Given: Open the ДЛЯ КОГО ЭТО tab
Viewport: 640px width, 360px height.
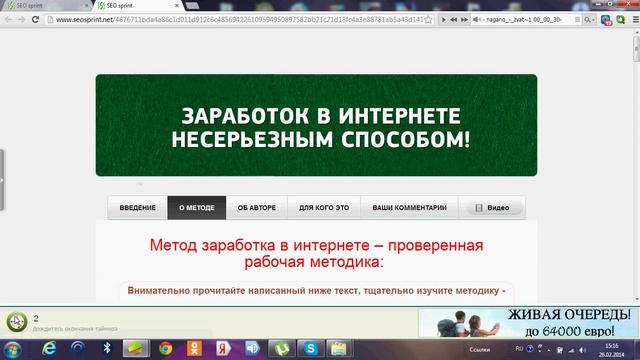Looking at the screenshot, I should [x=324, y=208].
